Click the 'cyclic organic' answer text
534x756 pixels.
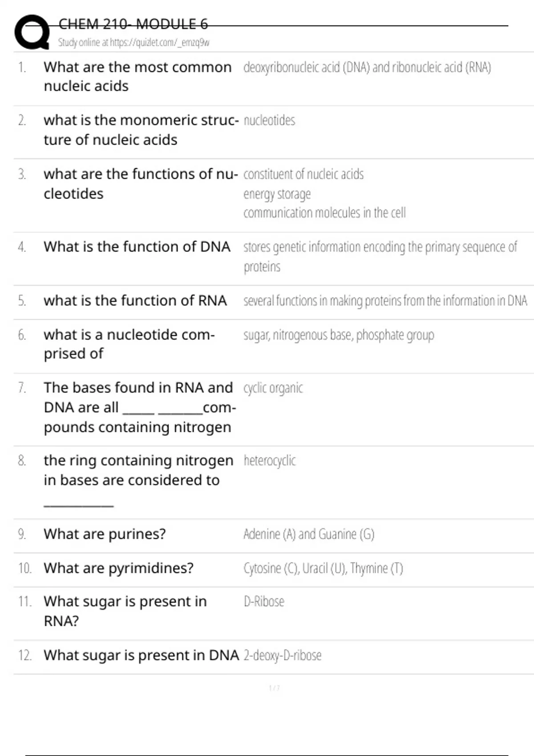pyautogui.click(x=273, y=388)
